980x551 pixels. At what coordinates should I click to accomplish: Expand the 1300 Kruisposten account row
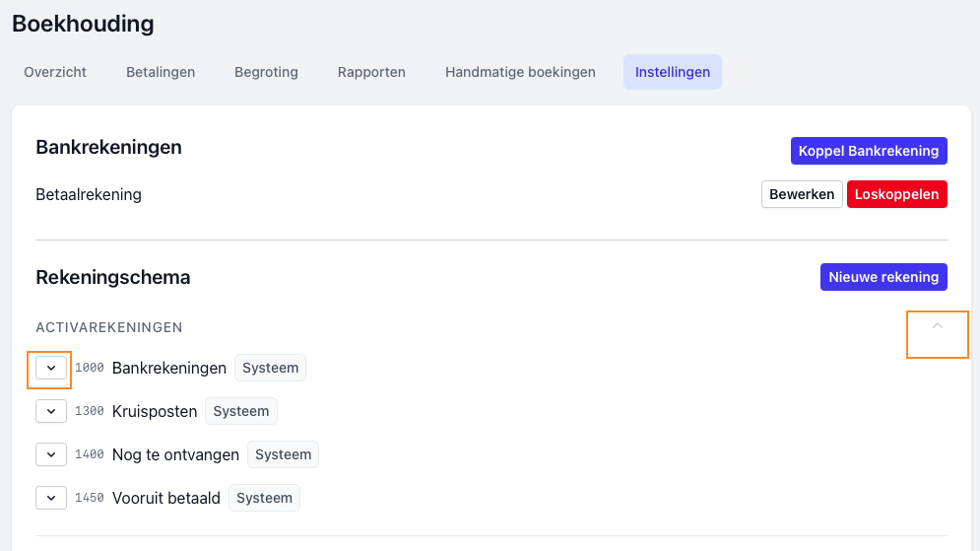click(x=51, y=411)
